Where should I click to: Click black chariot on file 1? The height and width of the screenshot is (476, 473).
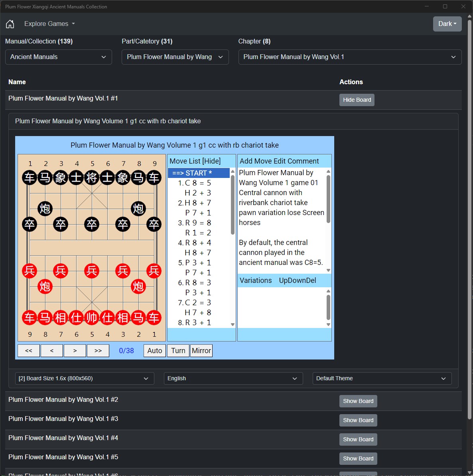(x=30, y=178)
